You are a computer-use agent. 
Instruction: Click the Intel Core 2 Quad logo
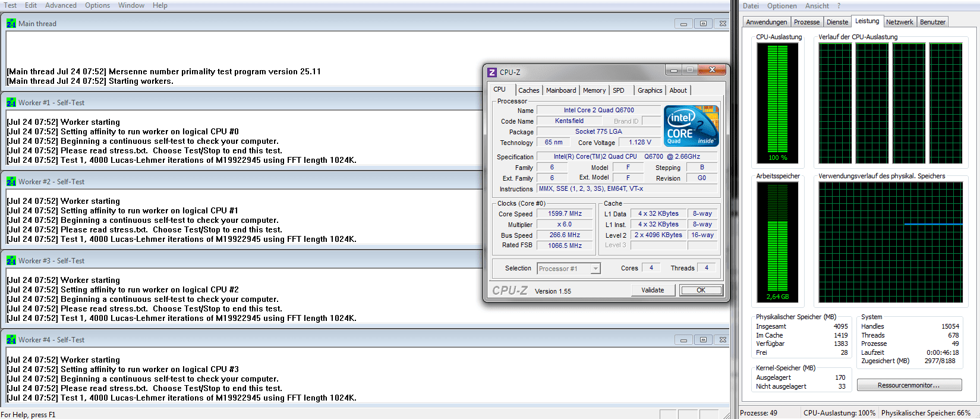pyautogui.click(x=691, y=126)
